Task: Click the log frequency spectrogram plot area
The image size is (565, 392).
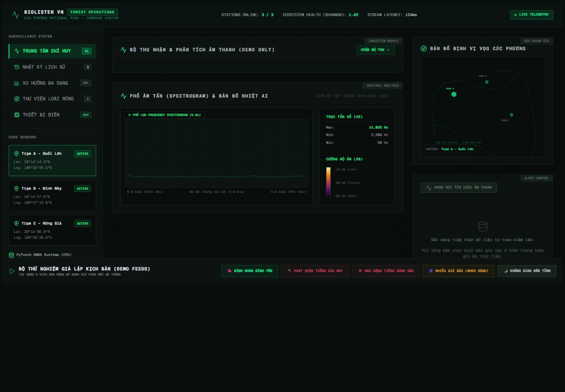Action: [217, 153]
